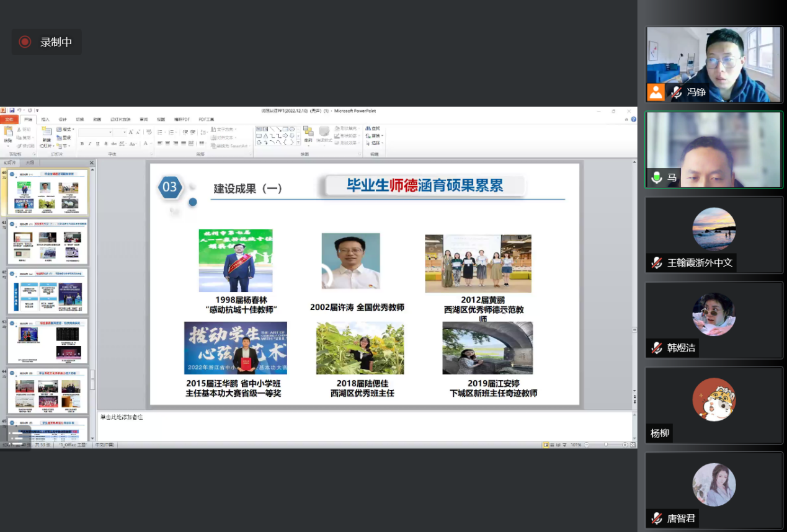The image size is (787, 532).
Task: Click the New Slide icon
Action: (47, 133)
